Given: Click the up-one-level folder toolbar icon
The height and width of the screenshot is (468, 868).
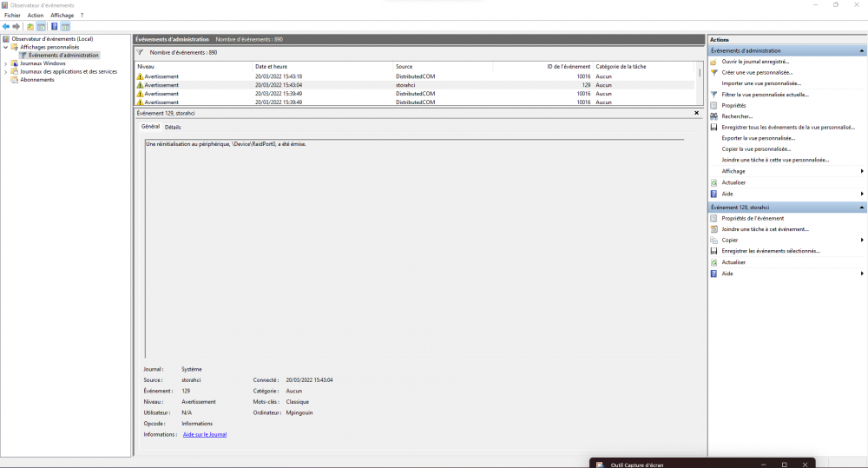Looking at the screenshot, I should pyautogui.click(x=30, y=27).
